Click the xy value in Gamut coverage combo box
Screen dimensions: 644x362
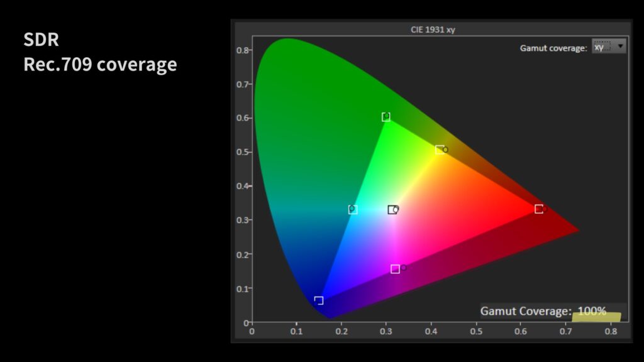[601, 47]
